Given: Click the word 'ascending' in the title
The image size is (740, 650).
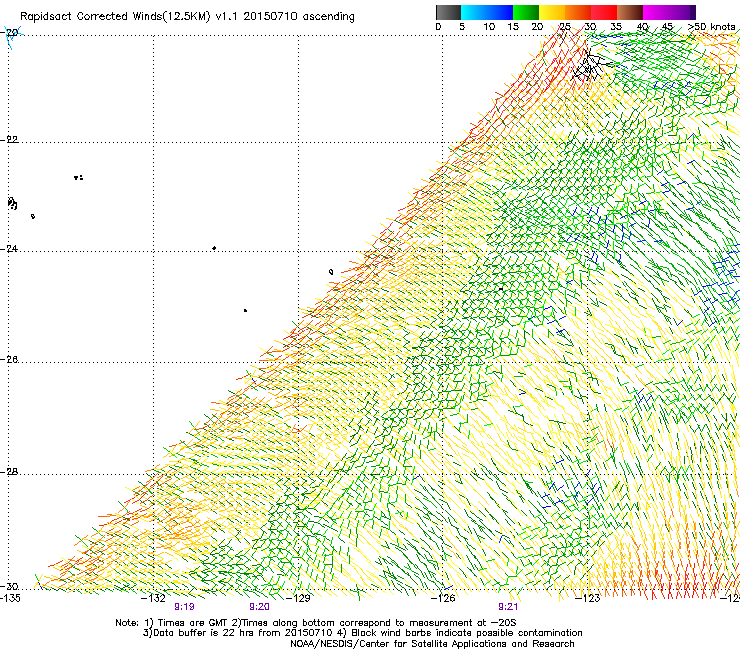Looking at the screenshot, I should pos(328,17).
